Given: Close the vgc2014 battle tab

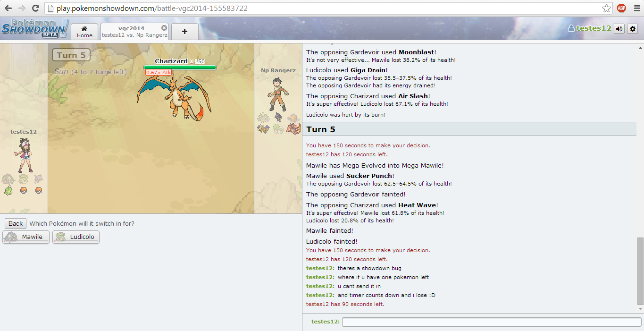Looking at the screenshot, I should click(164, 28).
